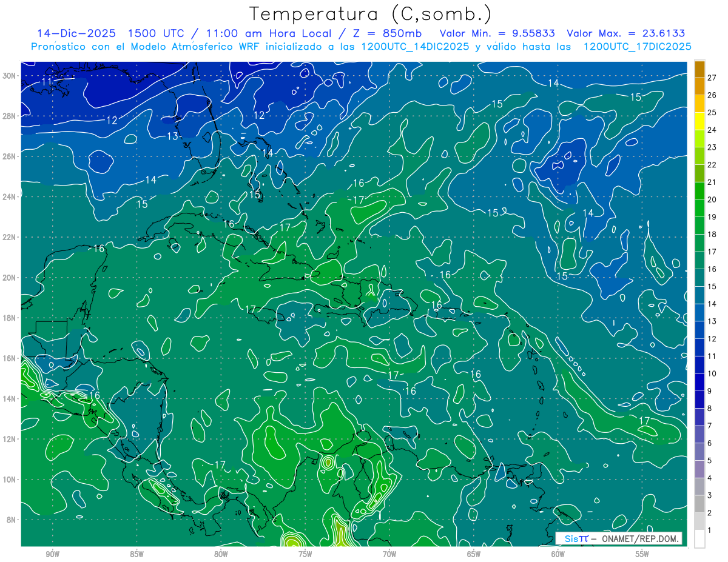Click color scale tick label '6'

pyautogui.click(x=710, y=443)
